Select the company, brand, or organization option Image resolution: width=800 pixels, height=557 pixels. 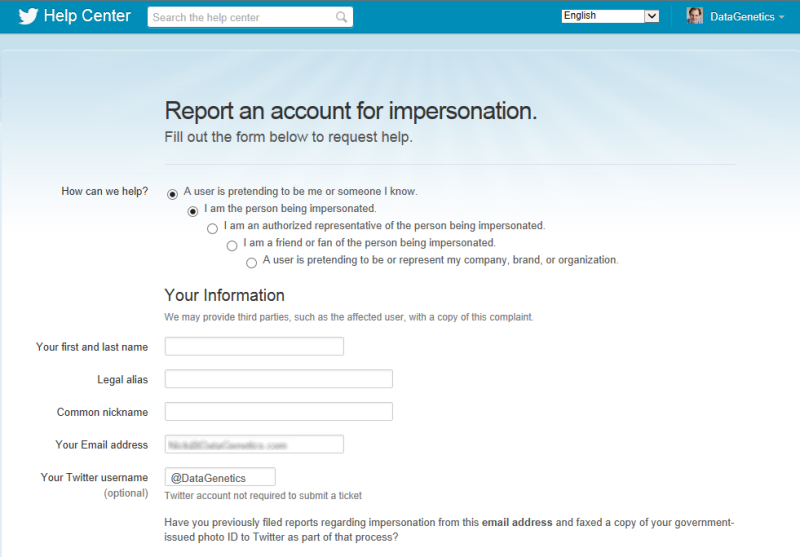(x=251, y=262)
